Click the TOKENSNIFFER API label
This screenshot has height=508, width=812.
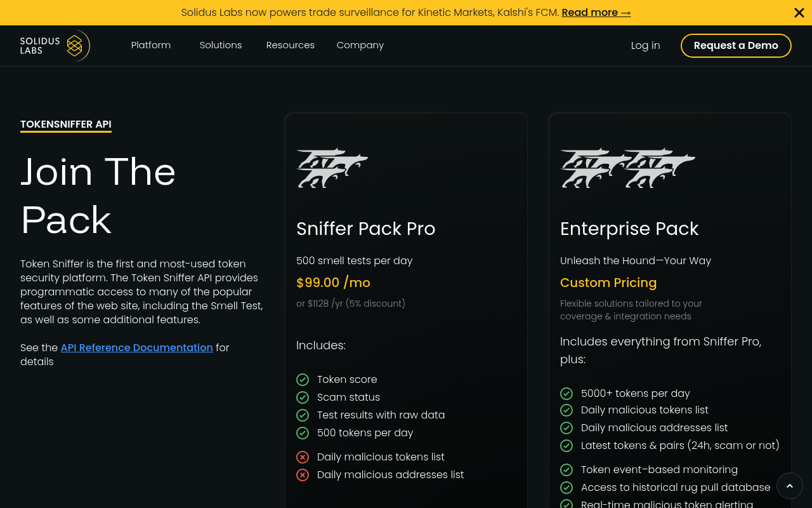tap(66, 124)
